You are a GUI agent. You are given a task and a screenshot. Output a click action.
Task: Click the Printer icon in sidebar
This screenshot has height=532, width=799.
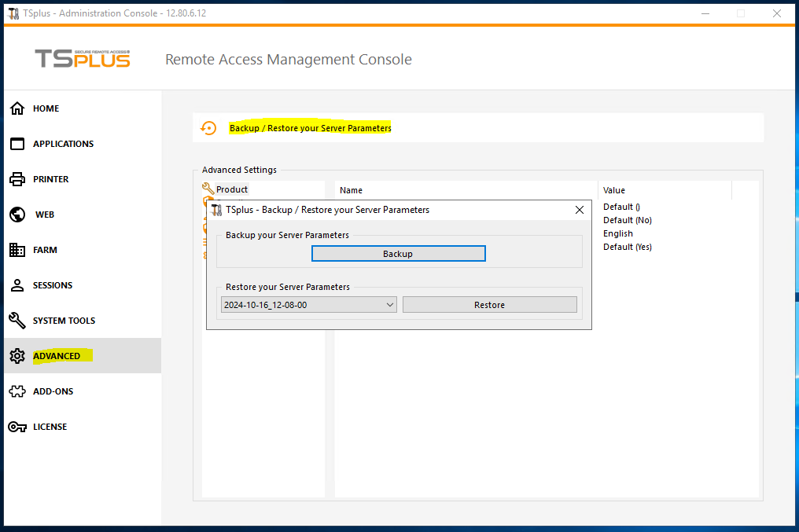[17, 179]
